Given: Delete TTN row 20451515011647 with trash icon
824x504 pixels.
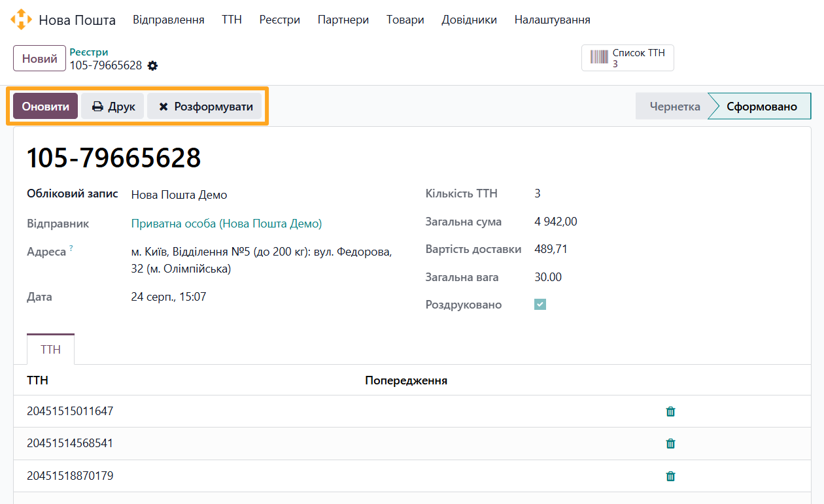Looking at the screenshot, I should (670, 411).
